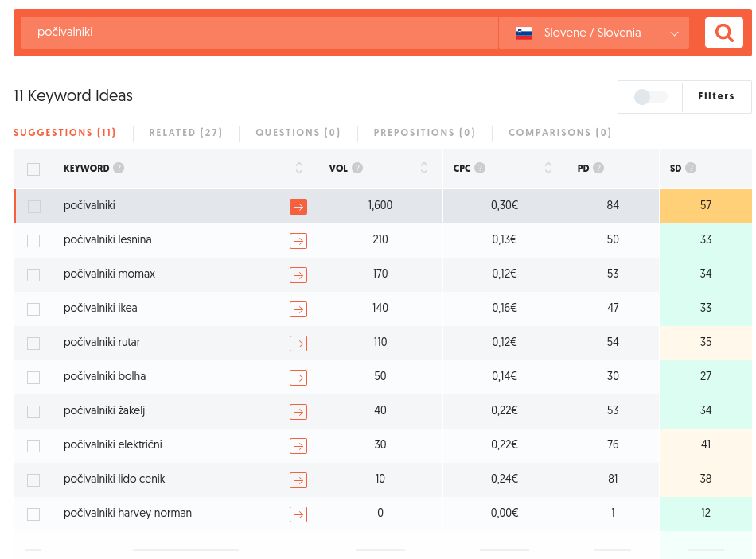Check the box for počivalniki rutar
Screen dimensions: 756x559
[33, 344]
